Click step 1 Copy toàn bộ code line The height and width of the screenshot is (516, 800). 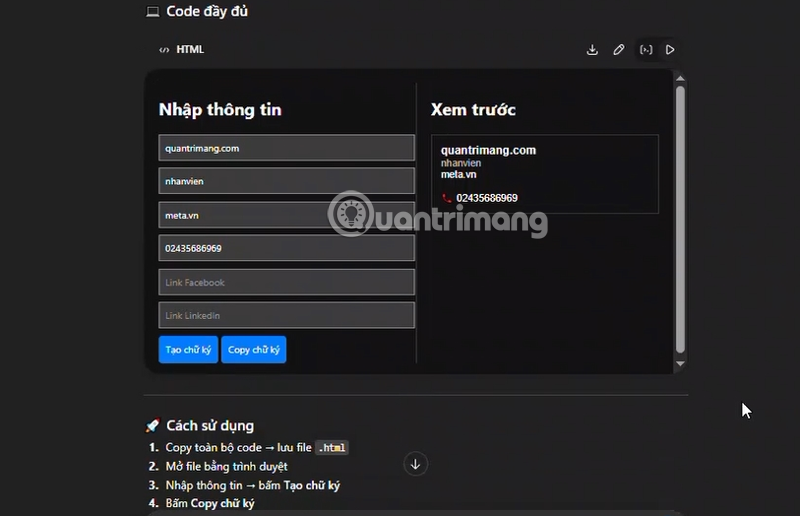(x=257, y=448)
